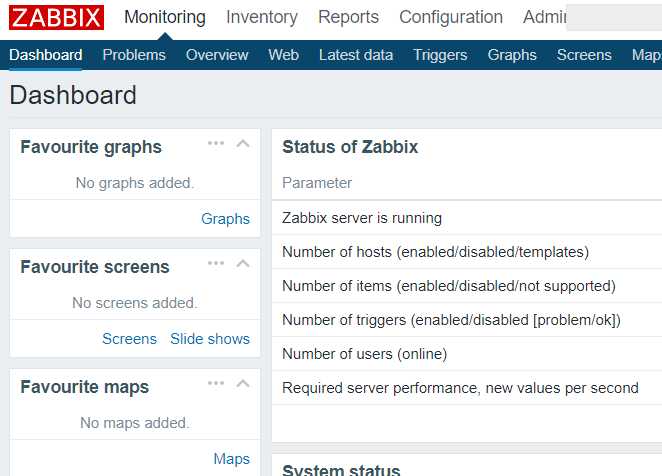
Task: Click the 'Favourite screens' widget title
Action: [x=95, y=267]
